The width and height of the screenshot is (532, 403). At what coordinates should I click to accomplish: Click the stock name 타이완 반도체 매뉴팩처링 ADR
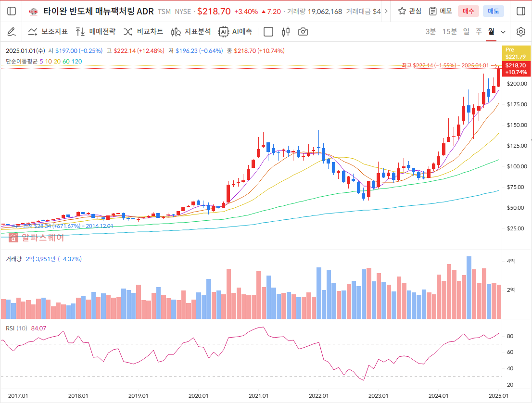coord(99,12)
